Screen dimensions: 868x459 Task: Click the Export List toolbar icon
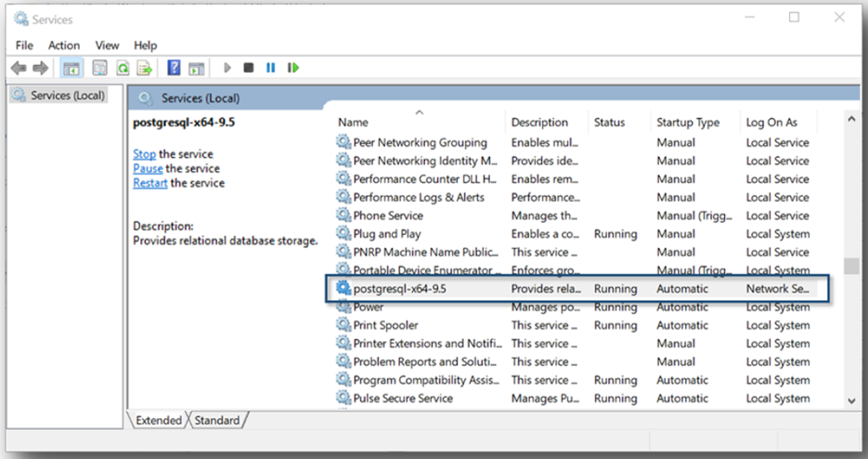pyautogui.click(x=144, y=68)
